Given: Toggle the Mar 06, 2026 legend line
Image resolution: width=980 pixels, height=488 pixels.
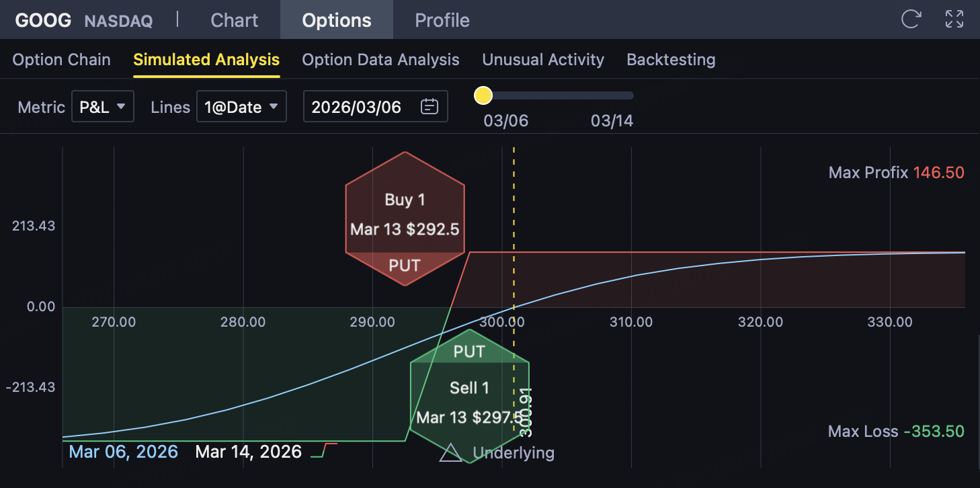Looking at the screenshot, I should pos(124,451).
